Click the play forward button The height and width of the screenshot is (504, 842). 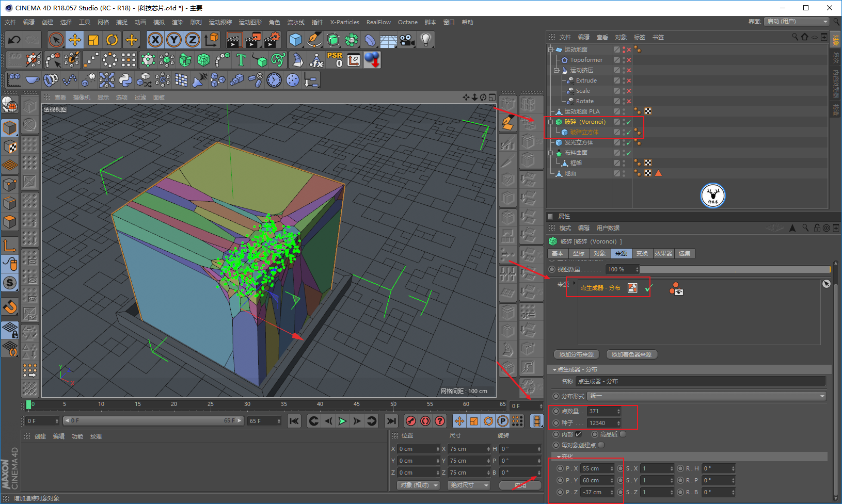[342, 421]
